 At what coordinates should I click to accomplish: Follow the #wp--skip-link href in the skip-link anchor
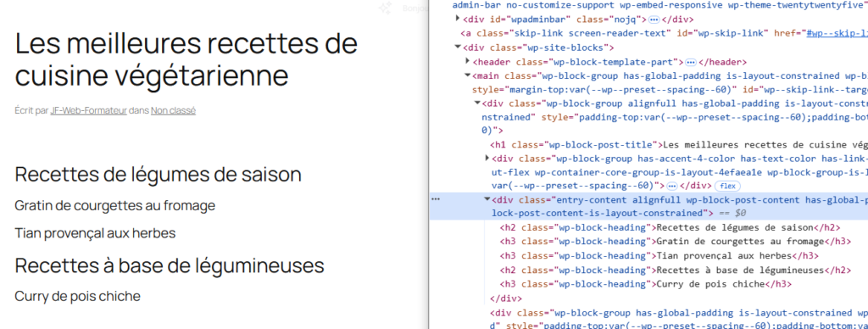click(837, 33)
